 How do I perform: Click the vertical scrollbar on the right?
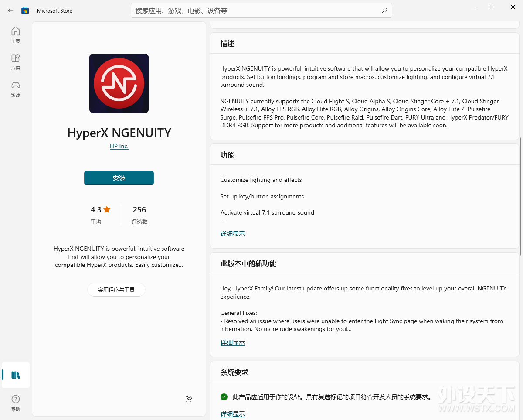coord(521,196)
